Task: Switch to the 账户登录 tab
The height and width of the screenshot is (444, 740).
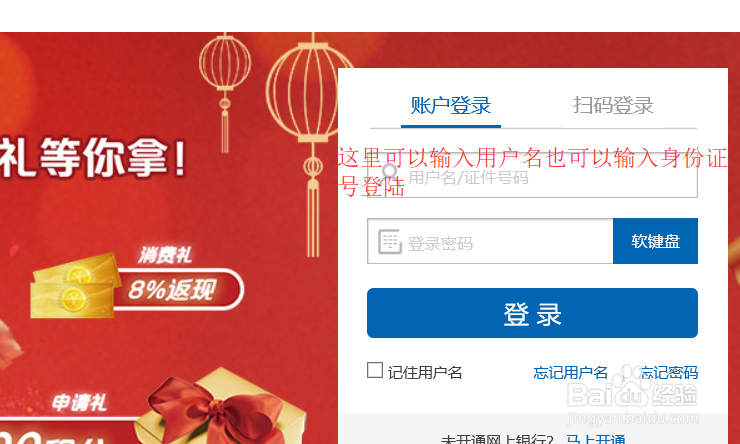Action: [x=451, y=105]
